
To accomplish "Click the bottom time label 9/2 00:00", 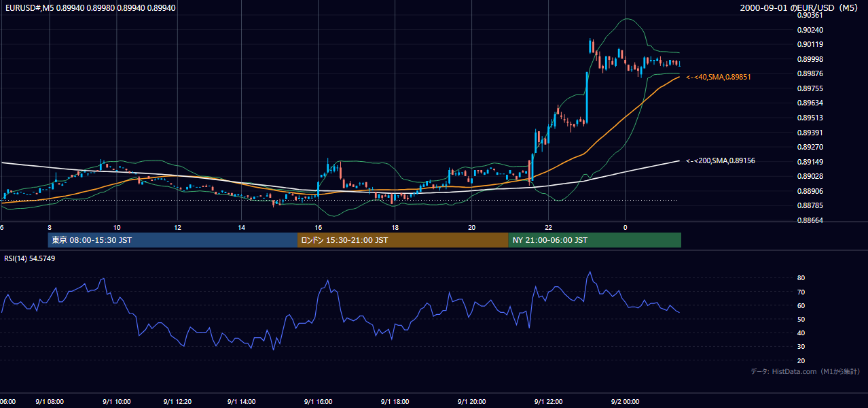I will 625,402.
